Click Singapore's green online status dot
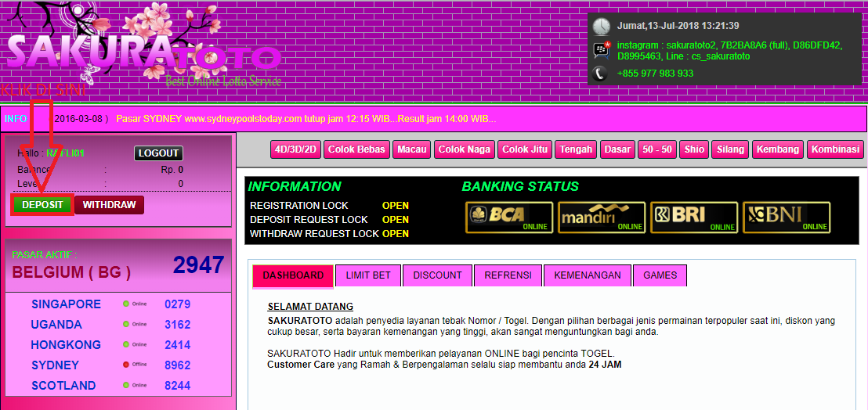868x410 pixels. [x=126, y=304]
